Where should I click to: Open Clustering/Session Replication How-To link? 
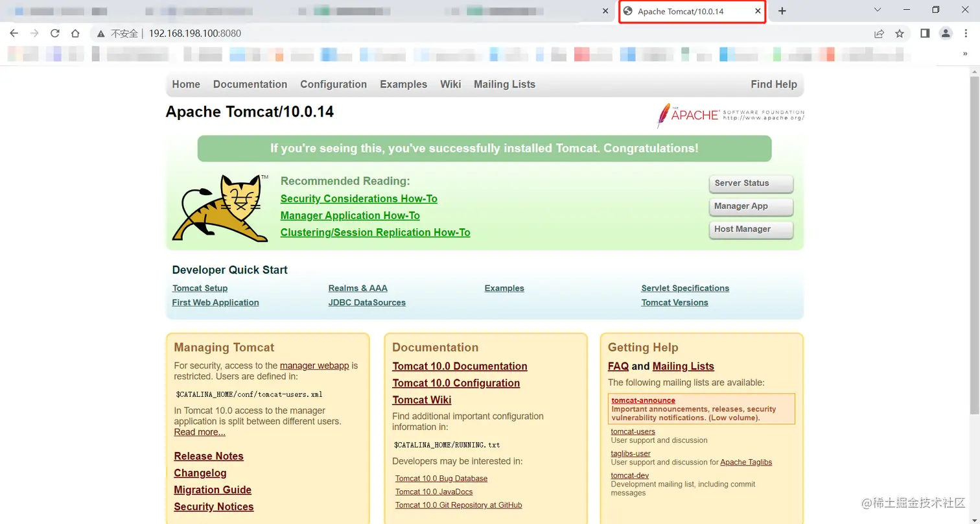[375, 232]
